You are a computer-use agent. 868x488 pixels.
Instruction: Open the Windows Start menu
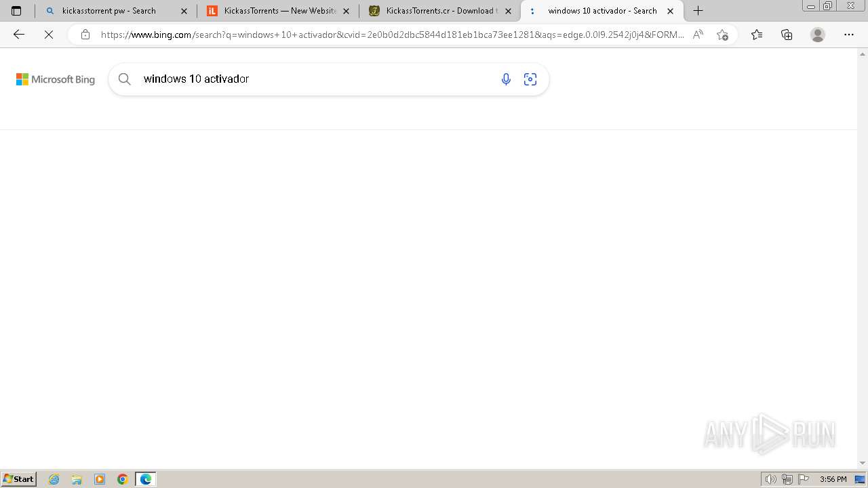coord(19,479)
